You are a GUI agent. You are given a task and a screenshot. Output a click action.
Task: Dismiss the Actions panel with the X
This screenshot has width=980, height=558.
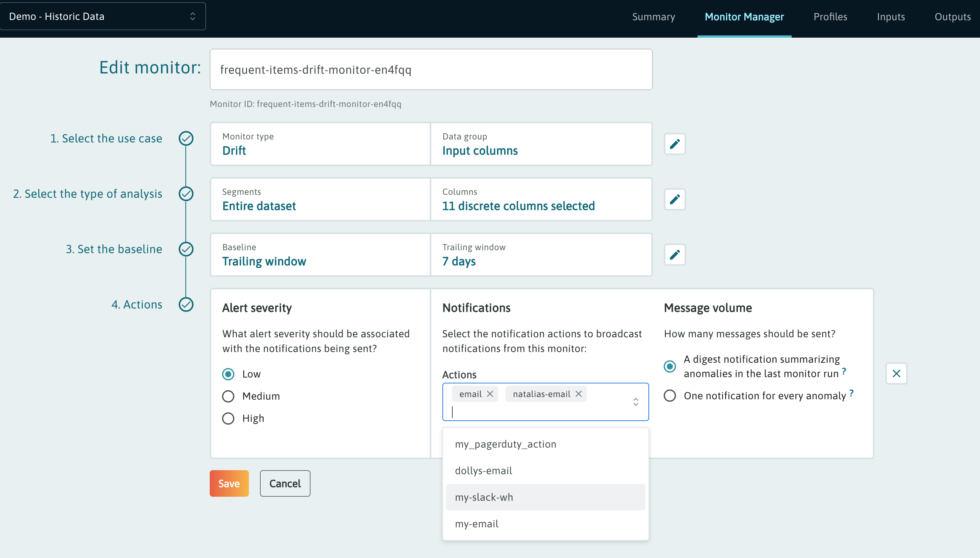pos(897,373)
